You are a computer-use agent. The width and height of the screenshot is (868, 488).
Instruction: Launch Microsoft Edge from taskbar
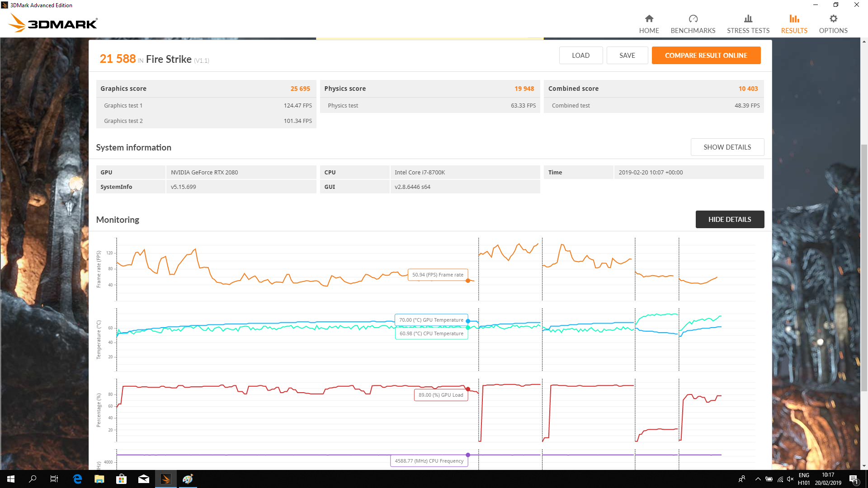coord(77,479)
